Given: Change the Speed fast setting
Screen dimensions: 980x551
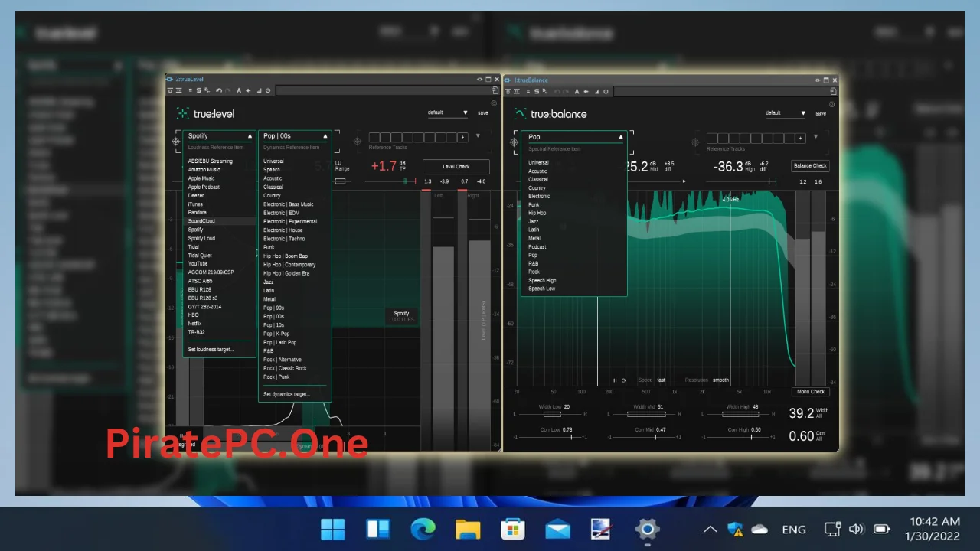Looking at the screenshot, I should [661, 380].
